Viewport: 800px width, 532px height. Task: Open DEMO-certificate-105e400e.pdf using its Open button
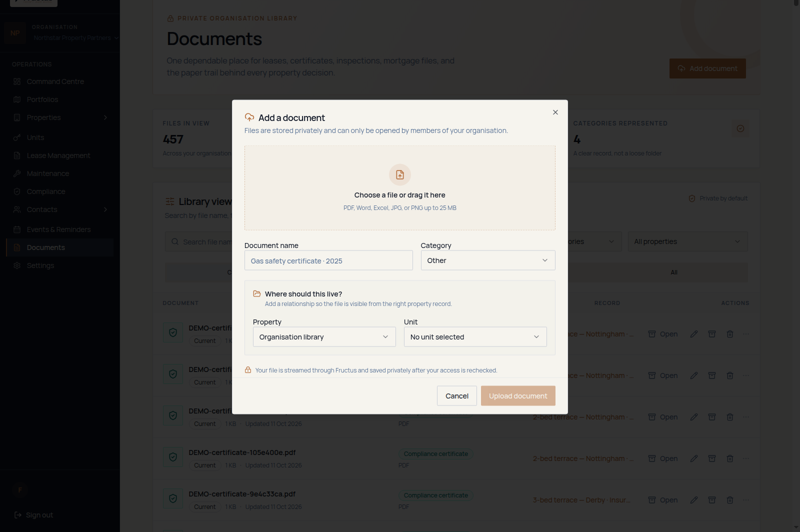pyautogui.click(x=663, y=458)
